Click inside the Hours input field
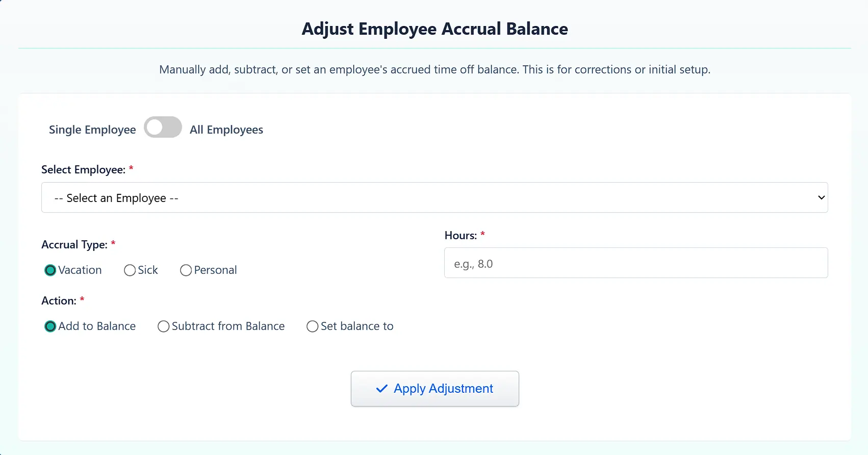868x455 pixels. coord(635,263)
